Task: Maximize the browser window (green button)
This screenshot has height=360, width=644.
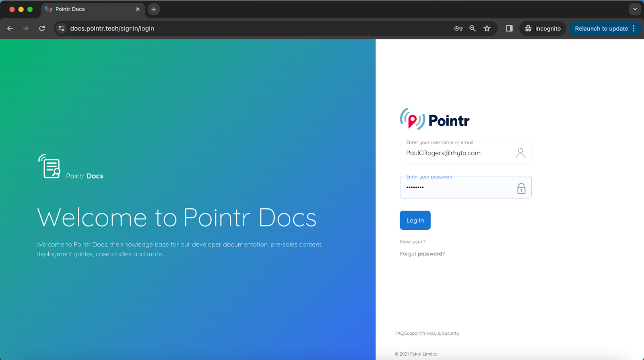Action: coord(30,9)
